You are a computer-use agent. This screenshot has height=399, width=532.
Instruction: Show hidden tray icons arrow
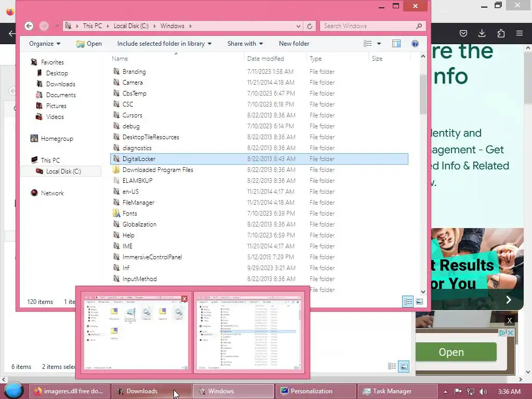pyautogui.click(x=445, y=392)
